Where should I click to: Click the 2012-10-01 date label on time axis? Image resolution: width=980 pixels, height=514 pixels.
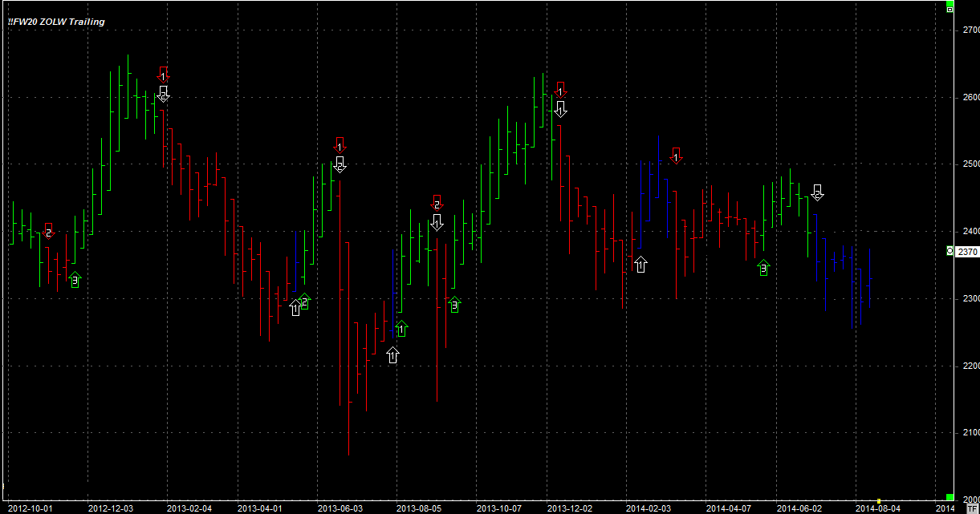pyautogui.click(x=30, y=508)
